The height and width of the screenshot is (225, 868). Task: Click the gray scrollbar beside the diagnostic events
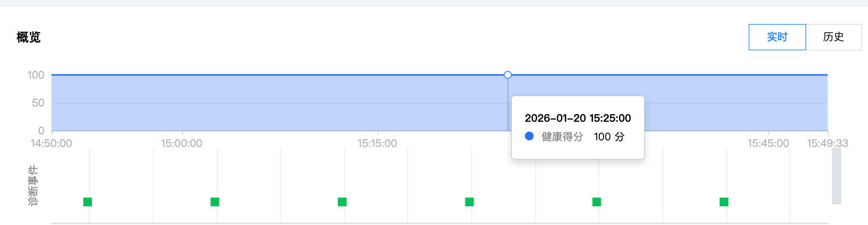coord(836,176)
